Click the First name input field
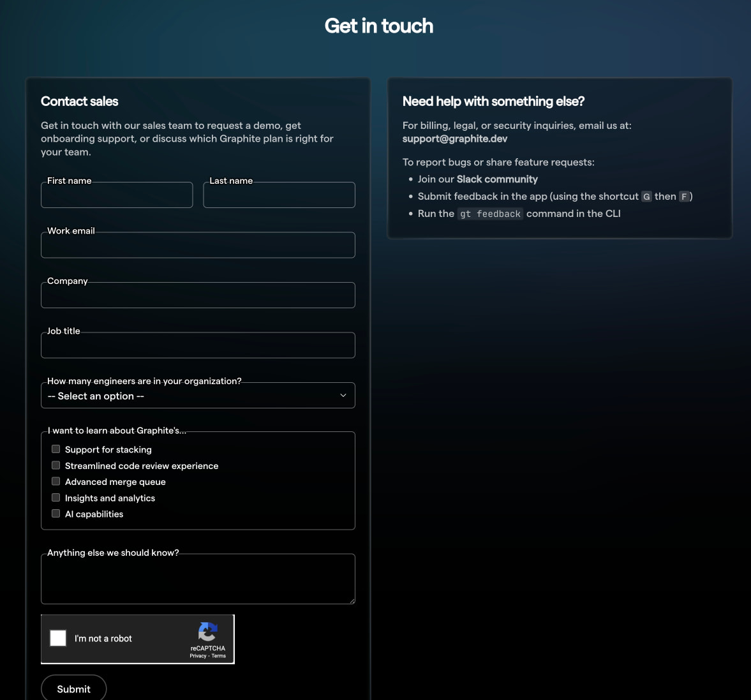 pyautogui.click(x=117, y=195)
